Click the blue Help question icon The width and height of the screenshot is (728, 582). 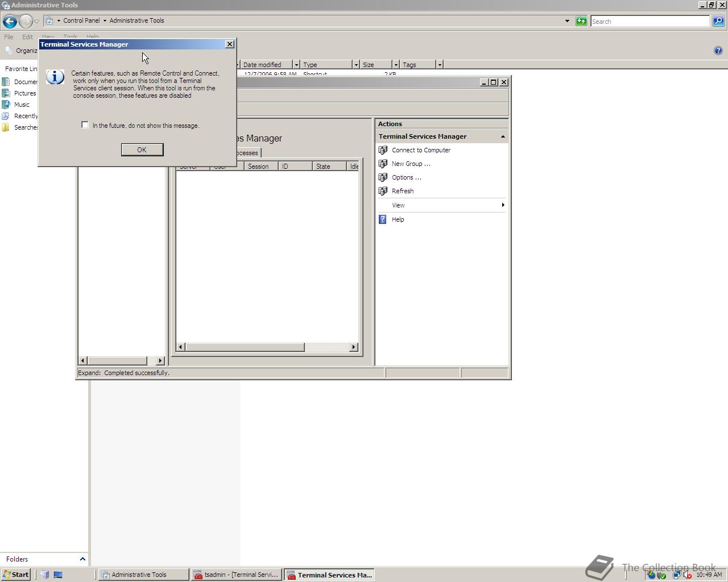(x=718, y=51)
